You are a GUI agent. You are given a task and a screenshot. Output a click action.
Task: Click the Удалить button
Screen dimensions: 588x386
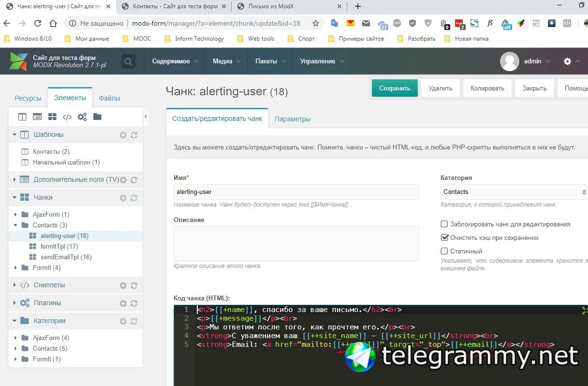click(x=440, y=88)
